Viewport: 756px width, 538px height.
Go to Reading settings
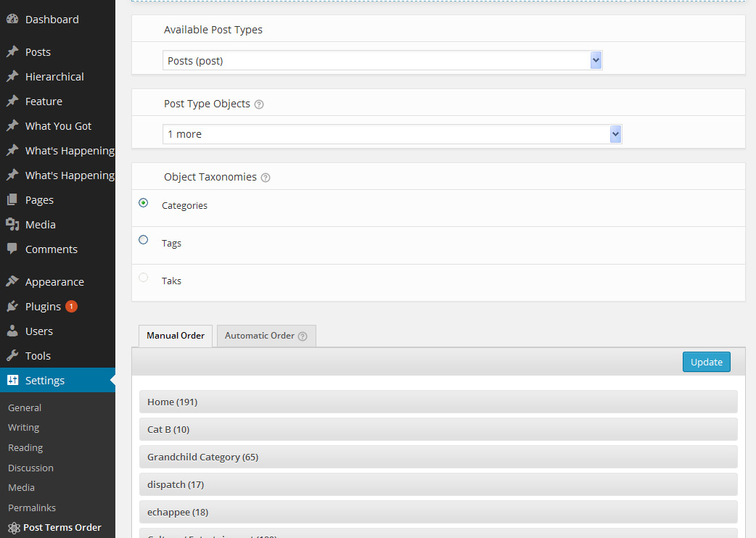coord(25,447)
